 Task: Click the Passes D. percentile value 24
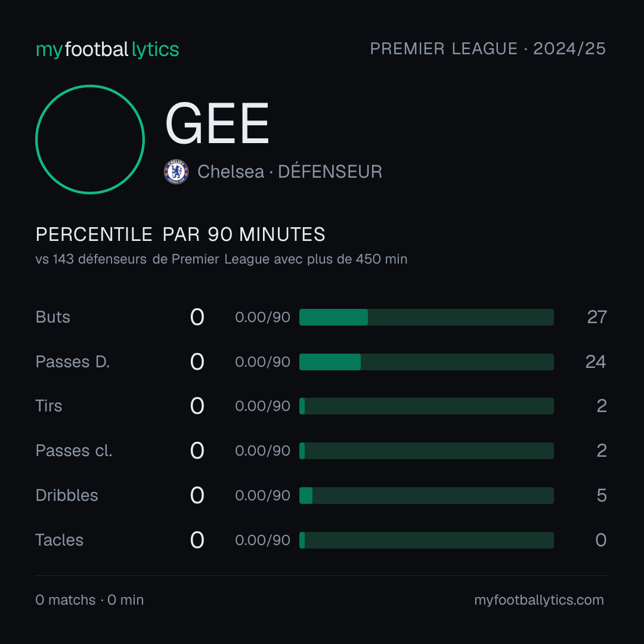click(596, 362)
